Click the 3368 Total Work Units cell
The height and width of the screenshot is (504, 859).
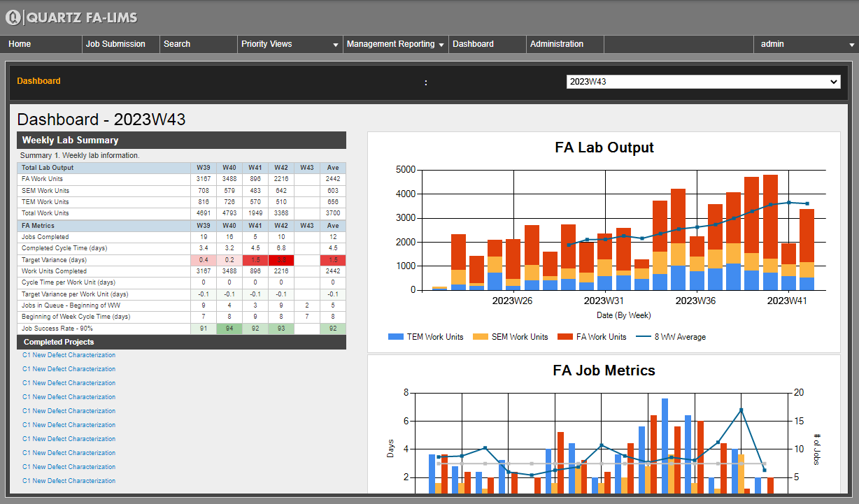point(281,213)
